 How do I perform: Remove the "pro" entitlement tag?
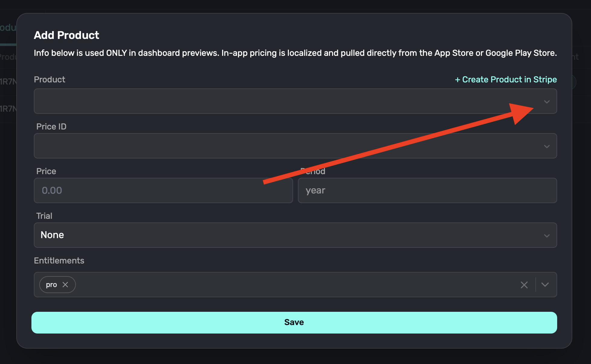[65, 285]
